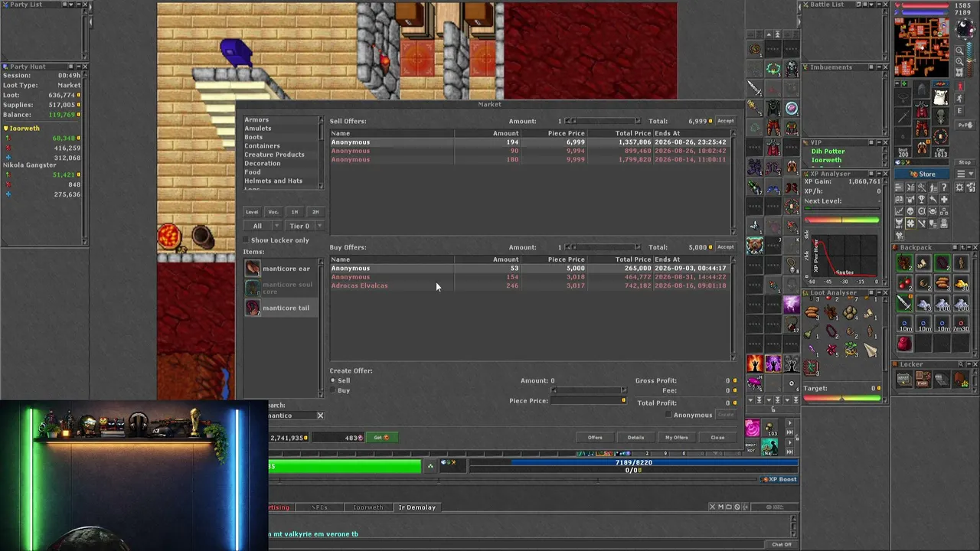
Task: Select the manticore tail item icon
Action: pyautogui.click(x=253, y=308)
